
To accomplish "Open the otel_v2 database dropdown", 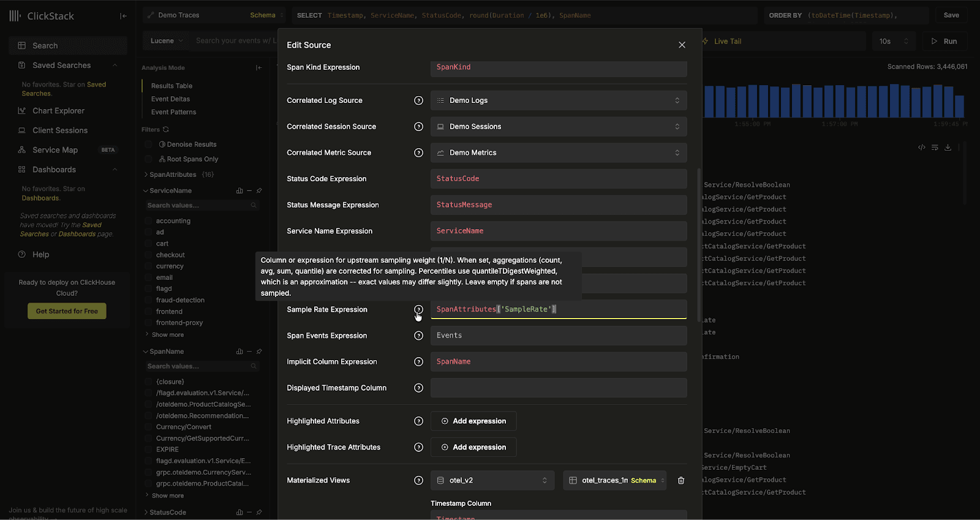I will point(492,481).
